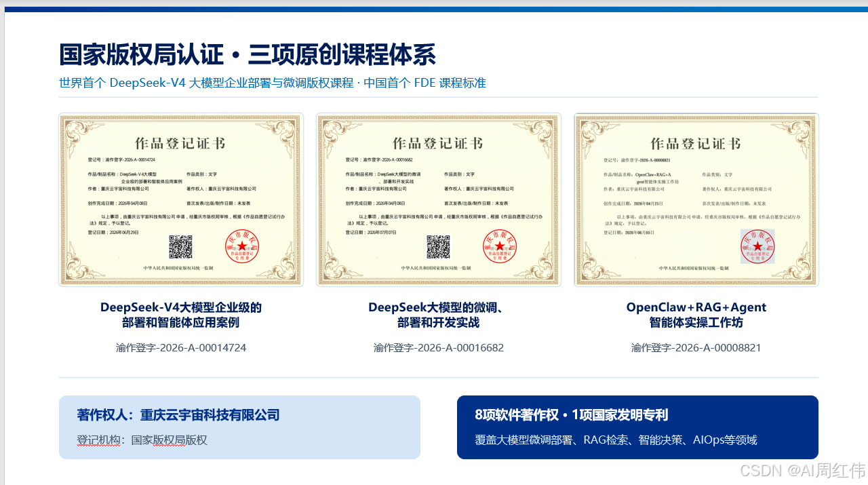The image size is (868, 485).
Task: Click 覆盖大模型微调部署、RAG检索 description line
Action: (616, 440)
